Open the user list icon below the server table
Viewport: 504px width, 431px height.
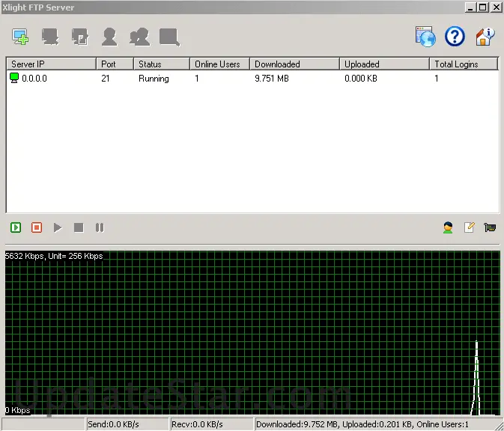tap(448, 227)
